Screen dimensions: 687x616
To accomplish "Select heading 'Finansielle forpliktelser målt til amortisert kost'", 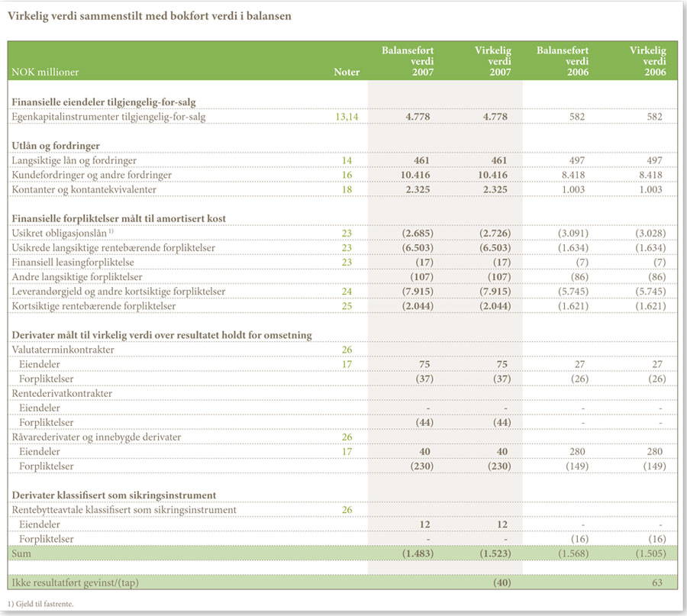I will 119,218.
